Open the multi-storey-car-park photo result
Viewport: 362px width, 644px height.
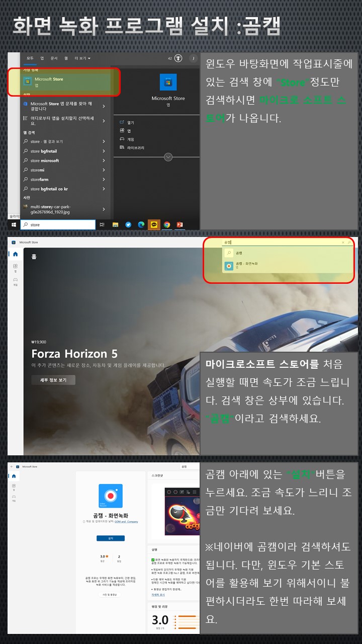click(65, 209)
